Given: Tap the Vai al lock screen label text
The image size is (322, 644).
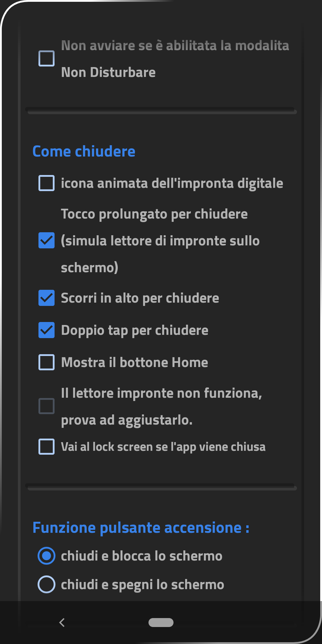Looking at the screenshot, I should click(x=163, y=447).
